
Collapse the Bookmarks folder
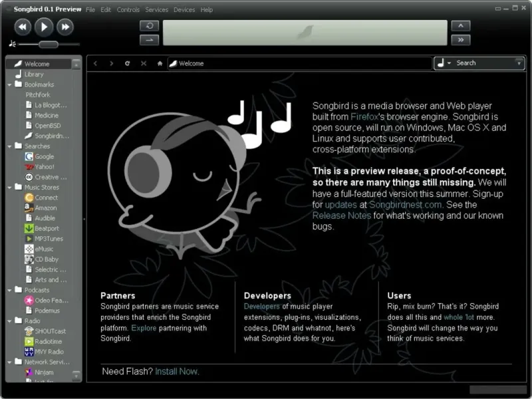pyautogui.click(x=9, y=85)
